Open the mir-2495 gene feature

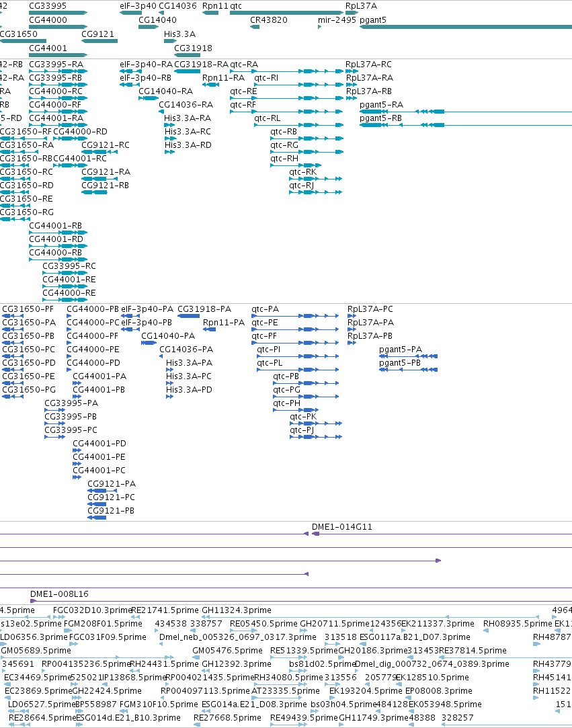[x=337, y=20]
